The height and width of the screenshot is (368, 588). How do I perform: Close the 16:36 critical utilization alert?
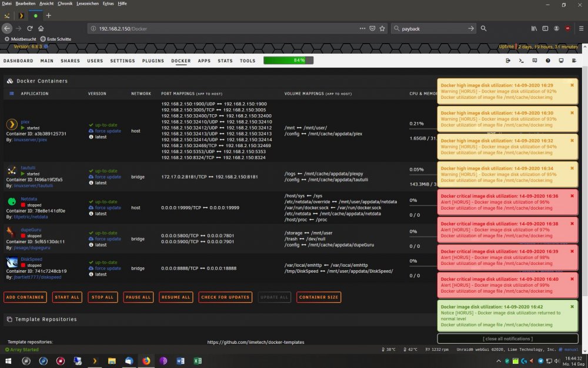click(572, 196)
